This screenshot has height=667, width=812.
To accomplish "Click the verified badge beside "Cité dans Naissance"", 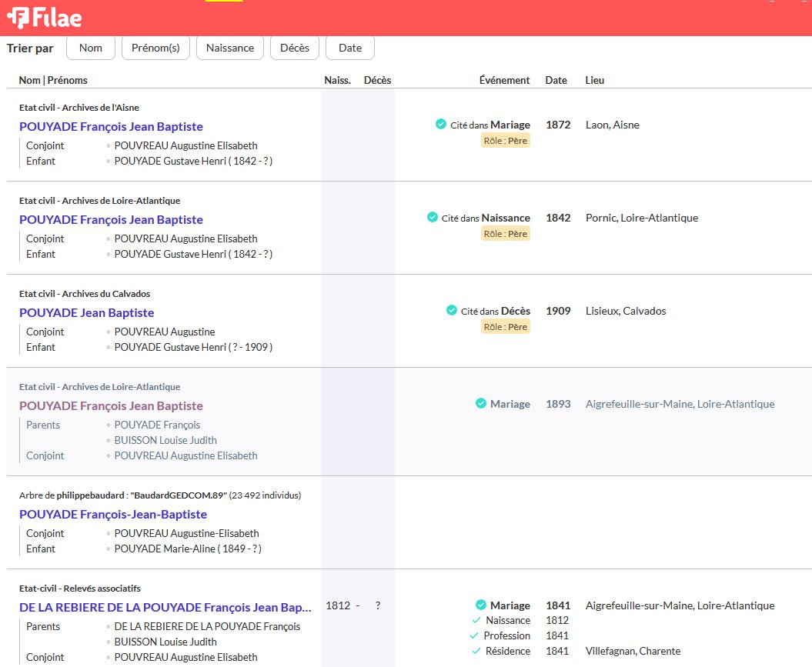I will [x=433, y=217].
